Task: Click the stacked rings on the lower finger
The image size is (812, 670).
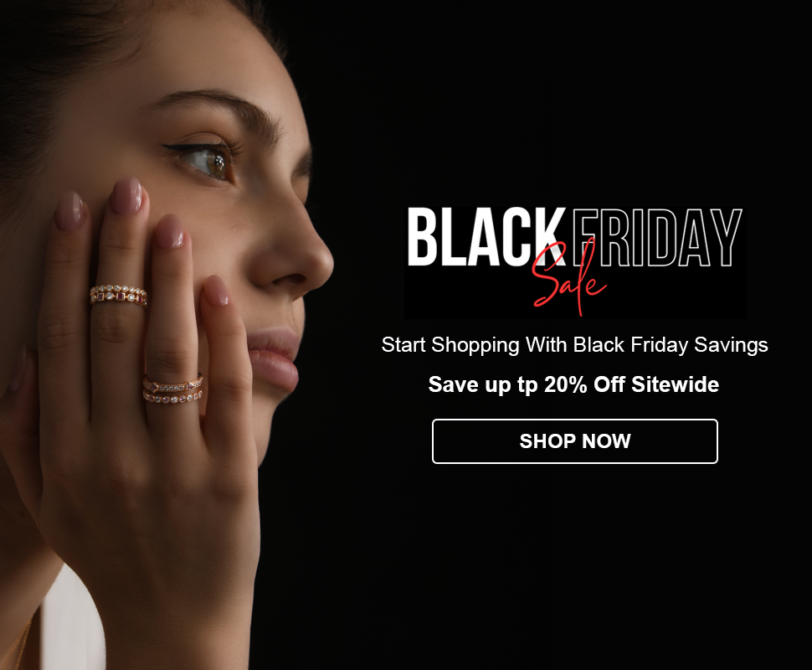Action: (x=173, y=389)
